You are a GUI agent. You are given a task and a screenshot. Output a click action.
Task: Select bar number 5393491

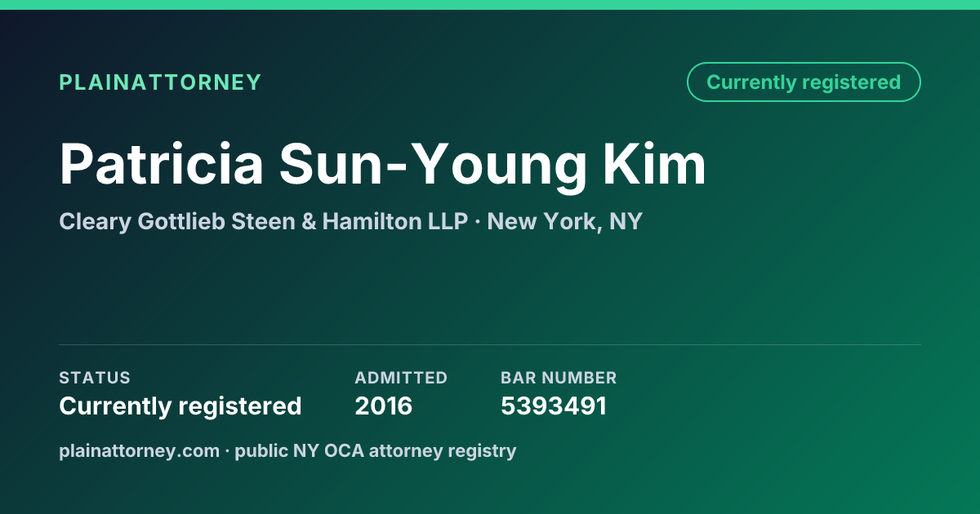pos(554,405)
